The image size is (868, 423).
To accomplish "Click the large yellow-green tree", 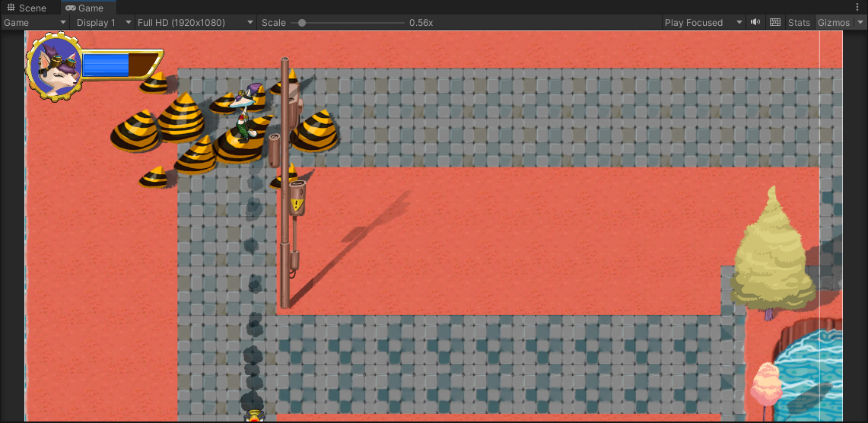I will [772, 253].
